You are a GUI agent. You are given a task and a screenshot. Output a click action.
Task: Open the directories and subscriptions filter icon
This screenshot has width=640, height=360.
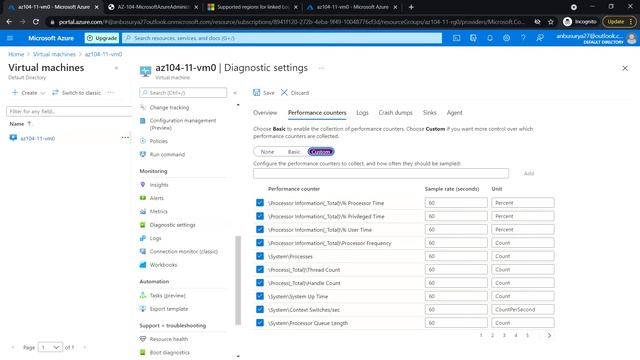coord(473,38)
